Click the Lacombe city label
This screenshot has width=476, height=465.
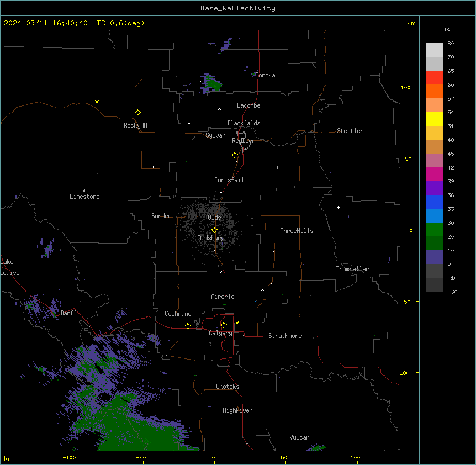(248, 105)
